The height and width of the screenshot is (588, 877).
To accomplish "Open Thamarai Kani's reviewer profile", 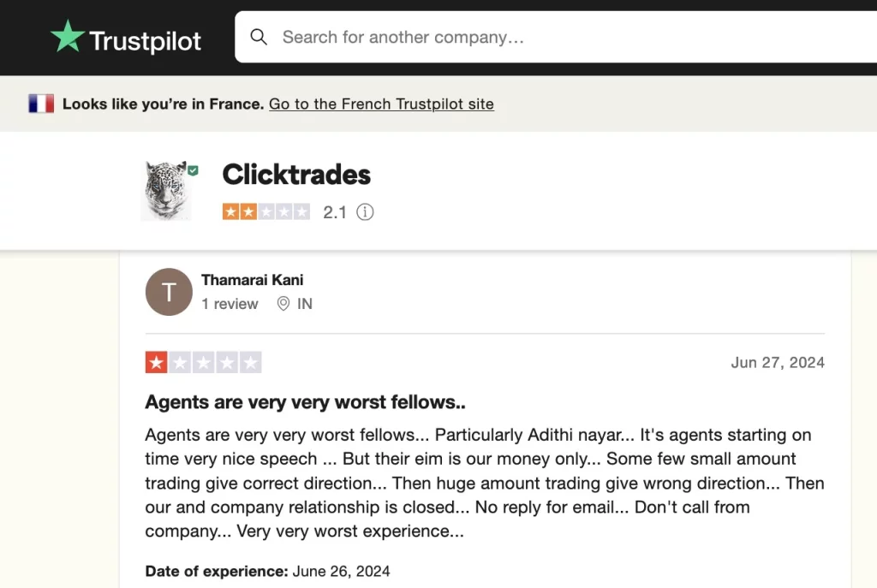I will tap(253, 280).
